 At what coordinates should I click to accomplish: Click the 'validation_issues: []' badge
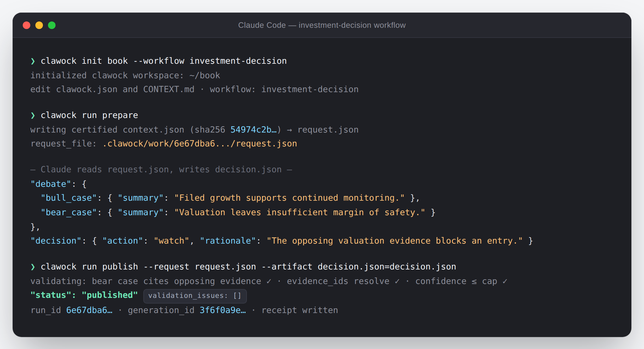point(195,296)
